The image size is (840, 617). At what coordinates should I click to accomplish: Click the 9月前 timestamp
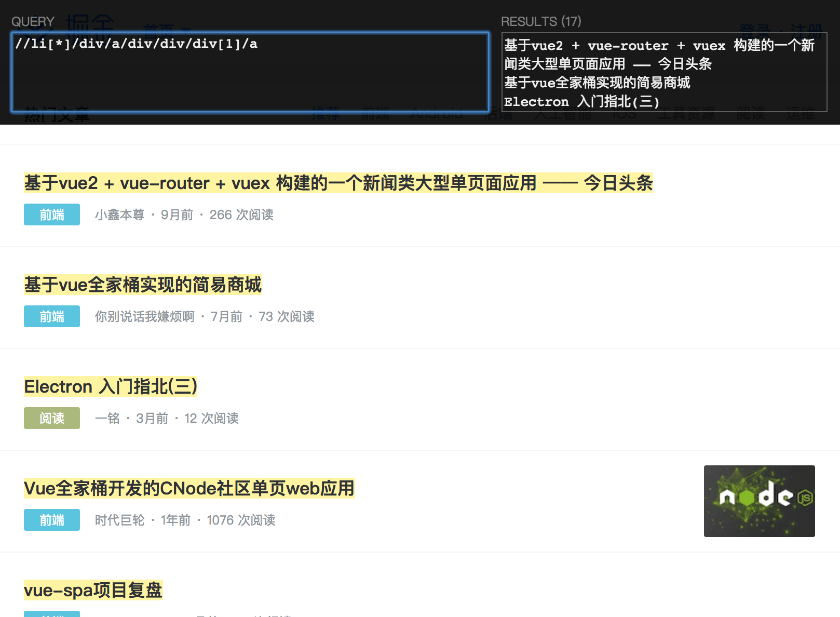pos(177,214)
